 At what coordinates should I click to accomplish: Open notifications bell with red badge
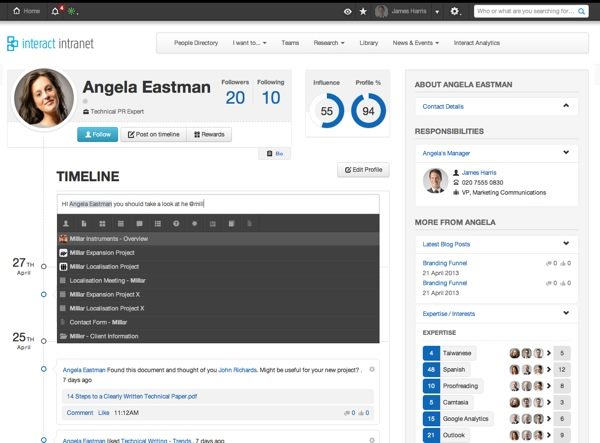(56, 11)
